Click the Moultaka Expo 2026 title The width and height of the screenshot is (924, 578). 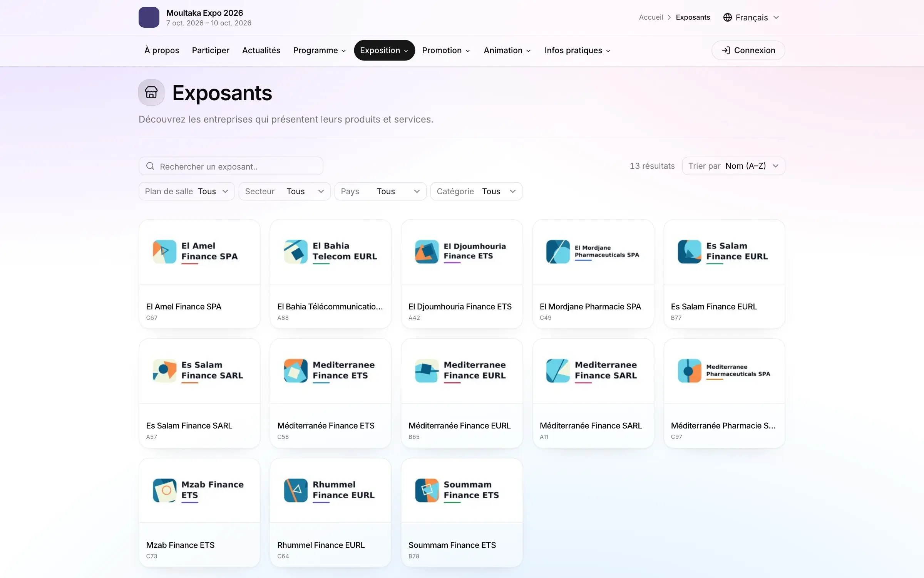point(204,13)
